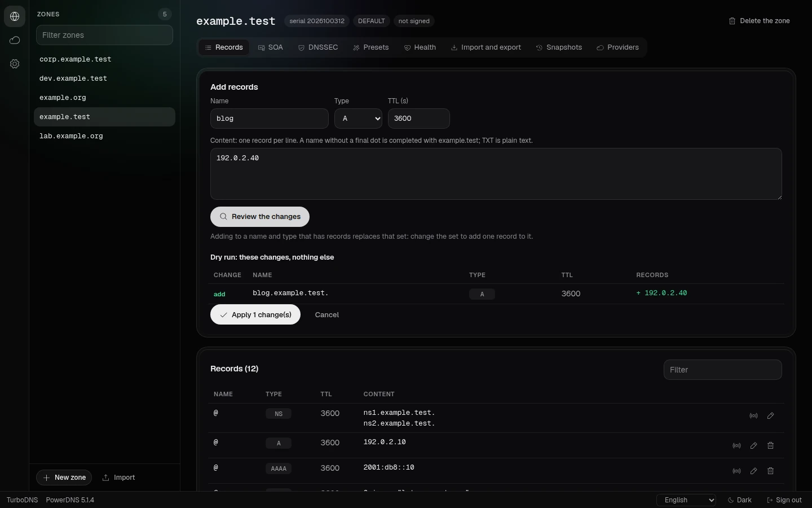Apply 1 change(s)

255,315
